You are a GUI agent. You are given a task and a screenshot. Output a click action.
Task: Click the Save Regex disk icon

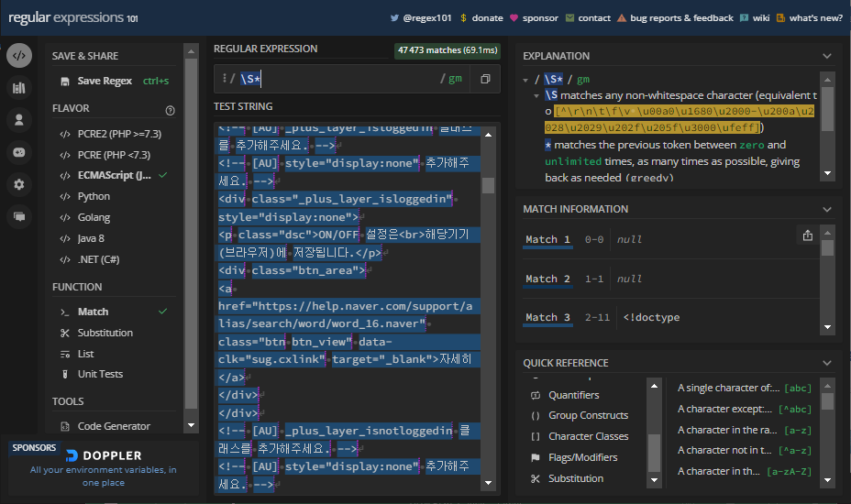pyautogui.click(x=65, y=82)
